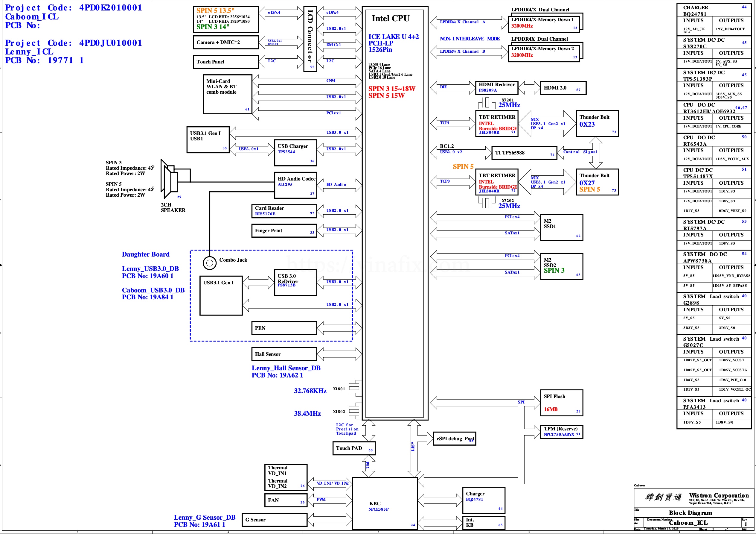Click the Touch PAD block

354,448
